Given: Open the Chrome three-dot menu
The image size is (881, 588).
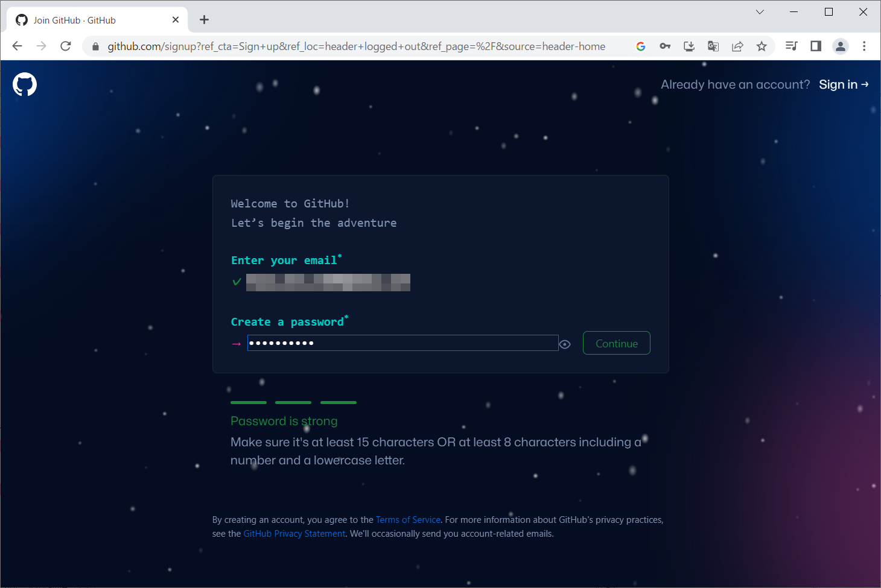Looking at the screenshot, I should click(x=864, y=46).
